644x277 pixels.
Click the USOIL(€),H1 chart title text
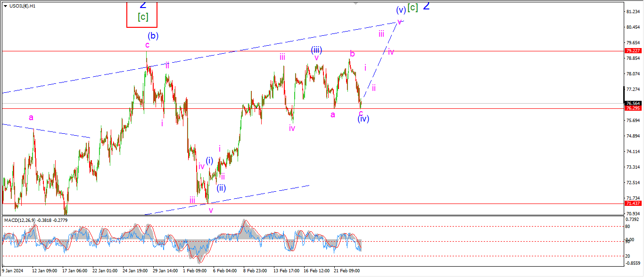(x=23, y=6)
